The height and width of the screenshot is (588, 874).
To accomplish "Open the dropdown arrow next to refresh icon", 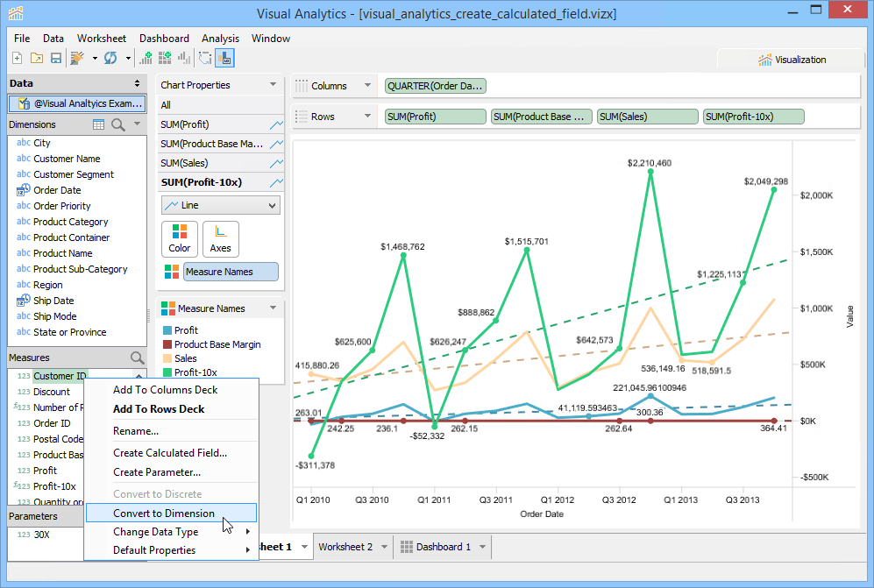I will pyautogui.click(x=128, y=58).
